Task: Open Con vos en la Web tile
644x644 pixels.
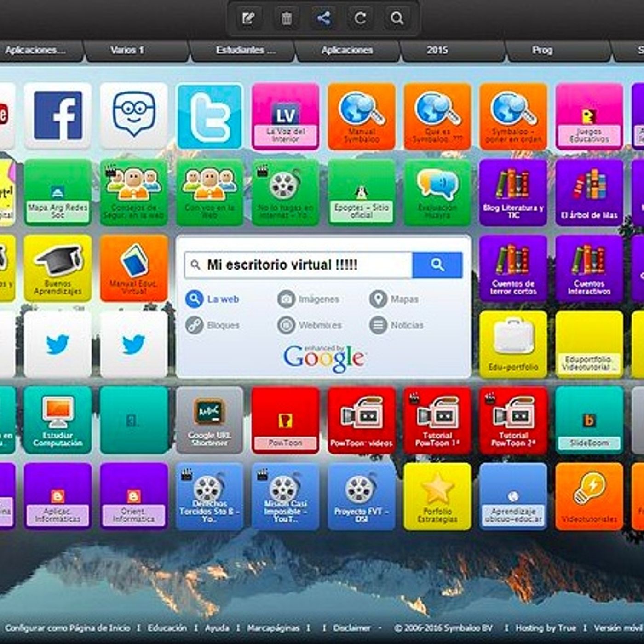Action: pos(210,192)
